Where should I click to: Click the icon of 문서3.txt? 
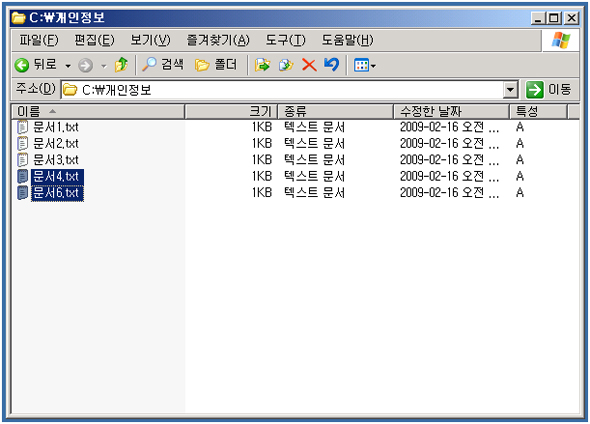[x=23, y=160]
